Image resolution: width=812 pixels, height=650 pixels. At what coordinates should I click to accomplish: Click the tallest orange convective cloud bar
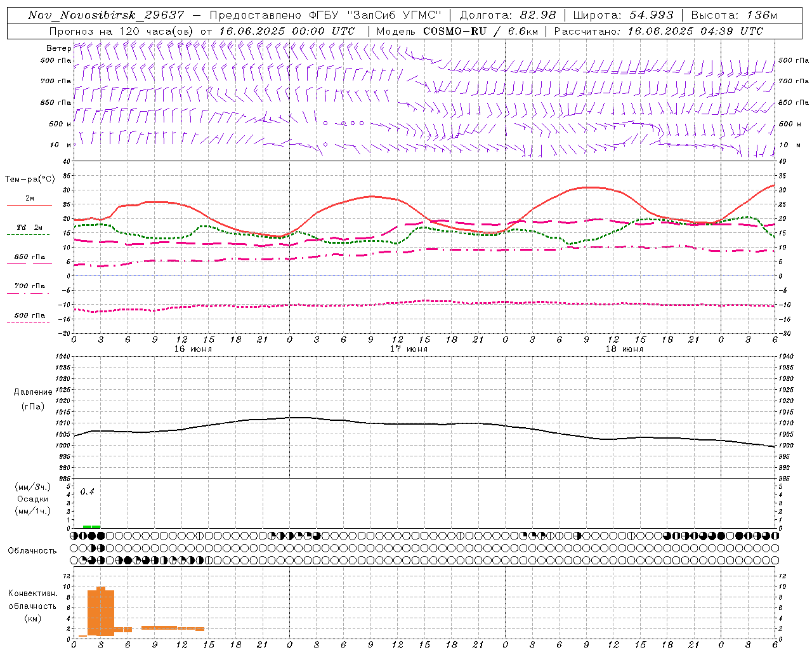click(x=101, y=611)
